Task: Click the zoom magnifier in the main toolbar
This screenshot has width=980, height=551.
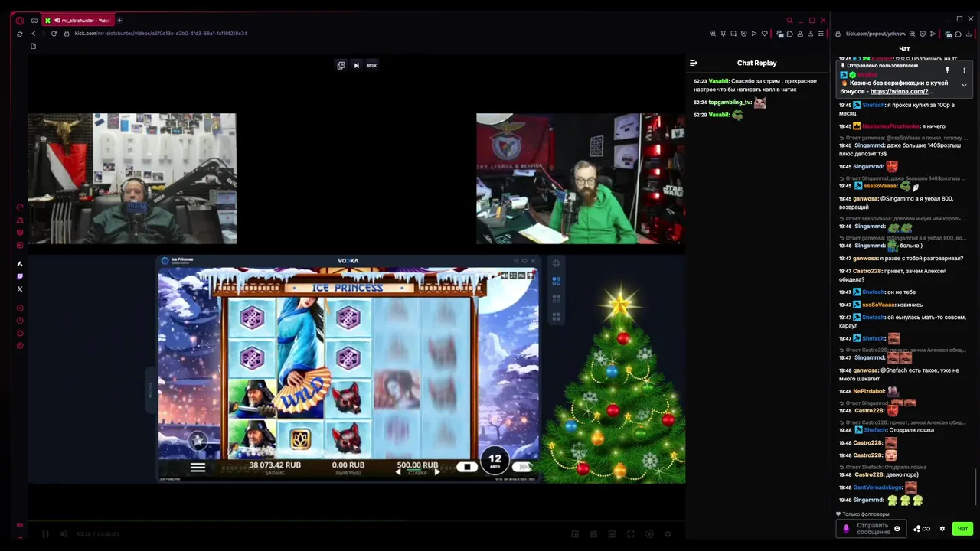Action: click(713, 34)
